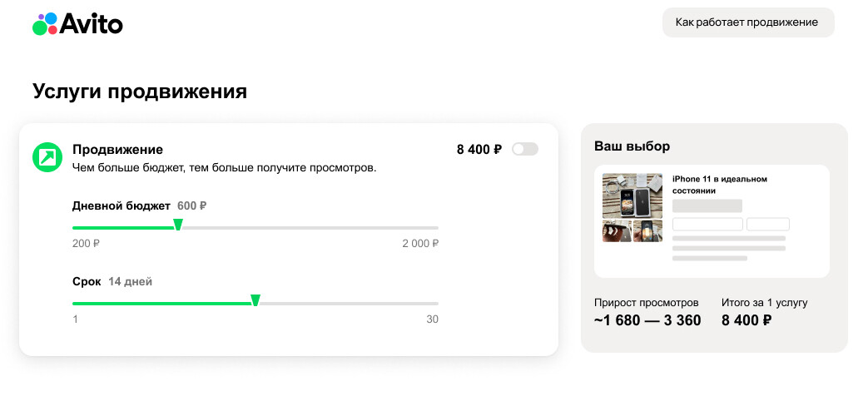Click the green Продвижение arrow icon
Screen dimensions: 868x401
point(47,156)
